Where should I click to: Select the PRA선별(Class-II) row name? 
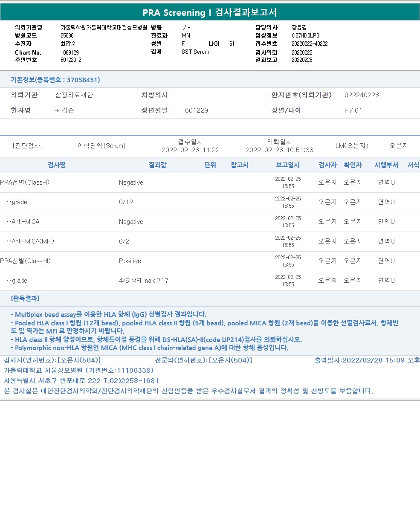coord(26,261)
